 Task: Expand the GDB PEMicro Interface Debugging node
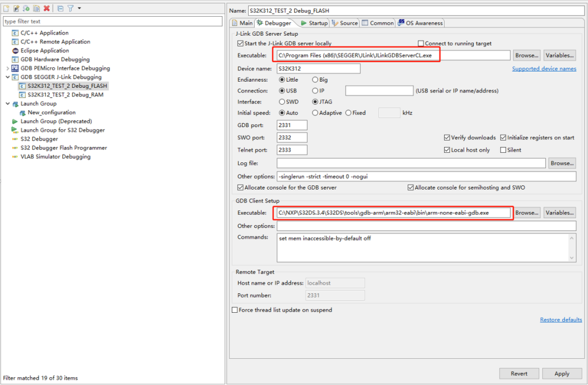click(x=7, y=68)
